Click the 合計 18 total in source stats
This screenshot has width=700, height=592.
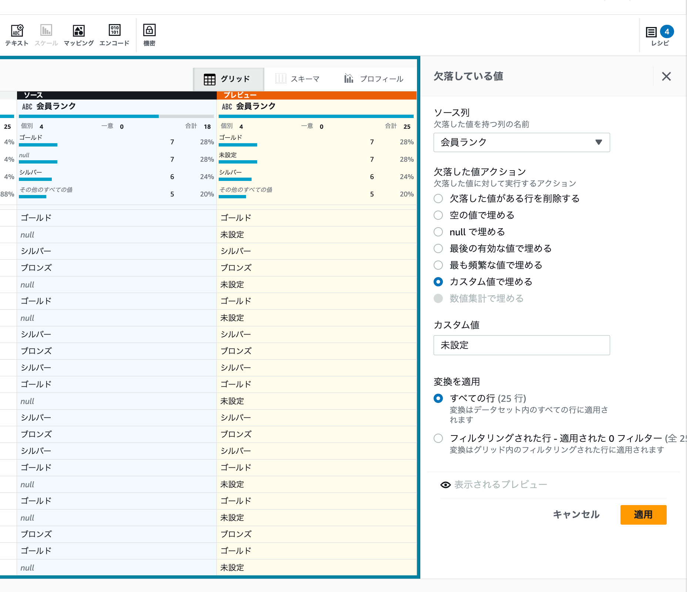pos(198,127)
